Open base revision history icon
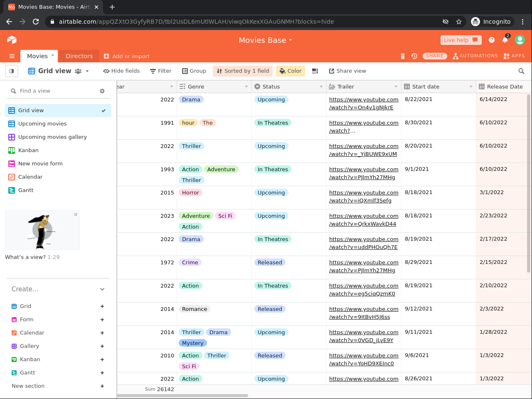Image resolution: width=532 pixels, height=399 pixels. [x=414, y=56]
